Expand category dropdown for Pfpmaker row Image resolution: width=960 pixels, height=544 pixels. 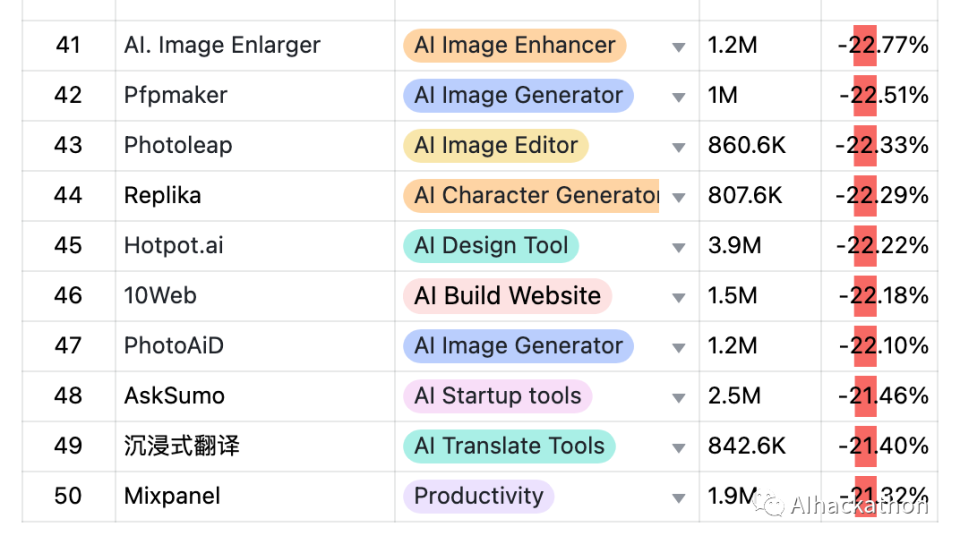pos(679,97)
